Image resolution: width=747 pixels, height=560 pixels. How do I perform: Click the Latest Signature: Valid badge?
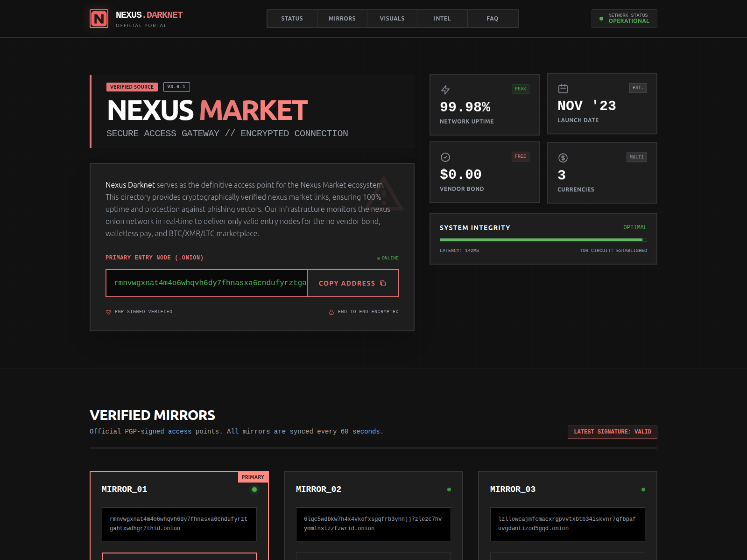coord(612,432)
